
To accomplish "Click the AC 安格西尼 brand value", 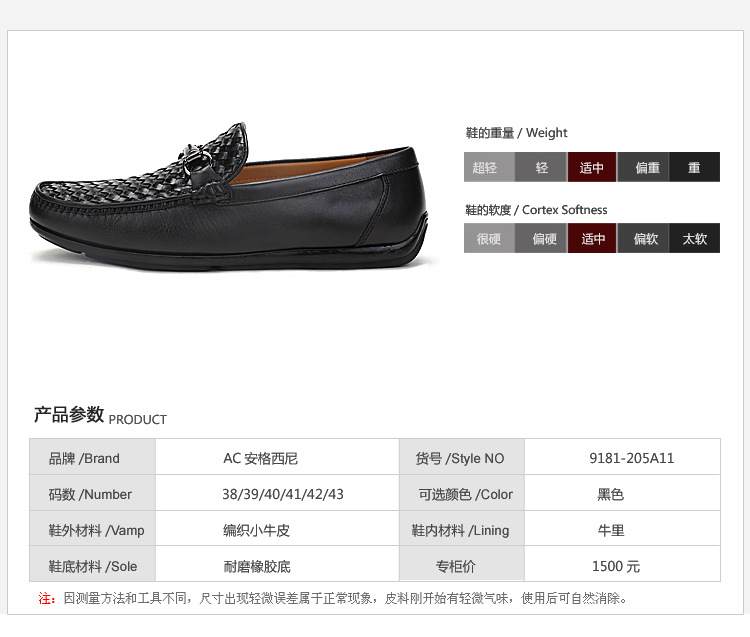I will 260,458.
